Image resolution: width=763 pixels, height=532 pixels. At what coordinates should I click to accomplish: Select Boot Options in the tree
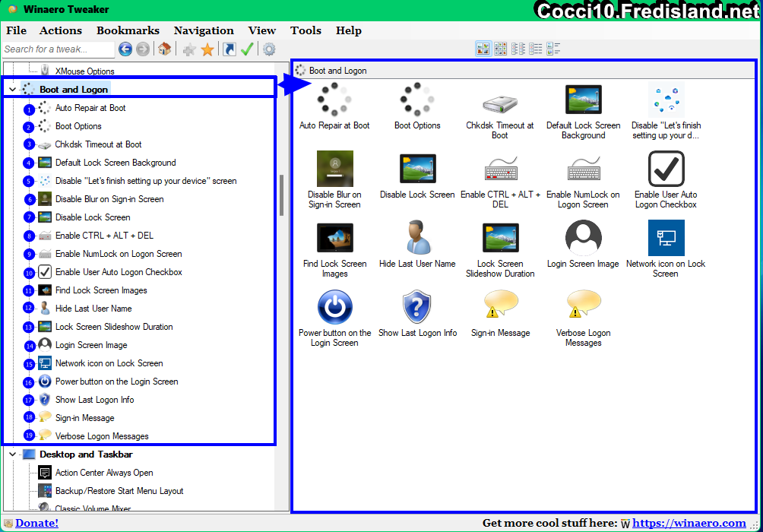[x=78, y=126]
